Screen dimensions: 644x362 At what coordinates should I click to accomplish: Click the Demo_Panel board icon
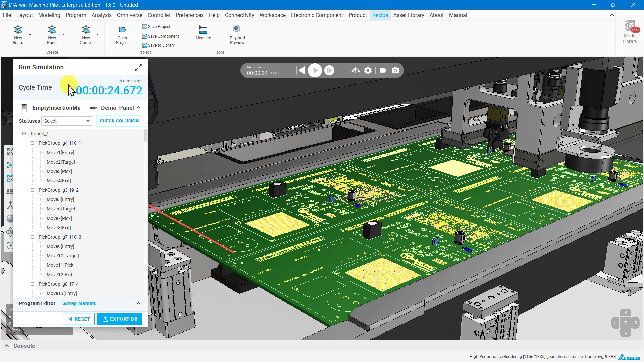pyautogui.click(x=93, y=108)
